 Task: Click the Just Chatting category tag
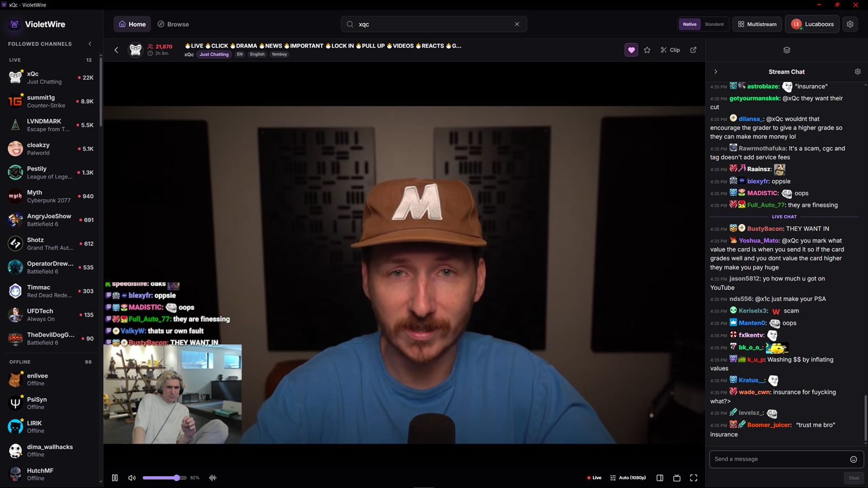point(214,54)
